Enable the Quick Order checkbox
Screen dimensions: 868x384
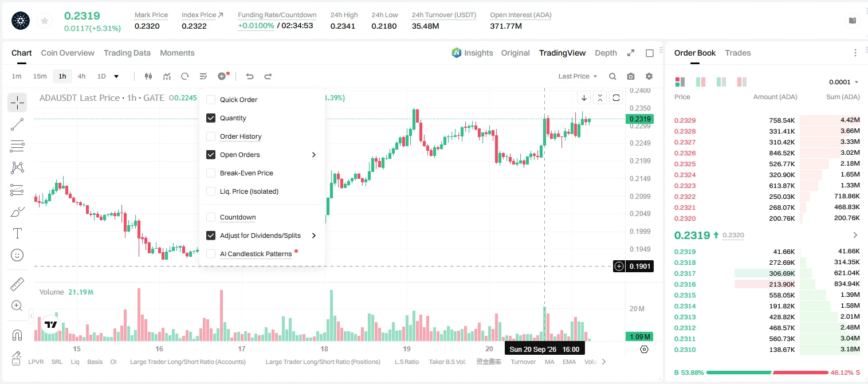point(211,100)
